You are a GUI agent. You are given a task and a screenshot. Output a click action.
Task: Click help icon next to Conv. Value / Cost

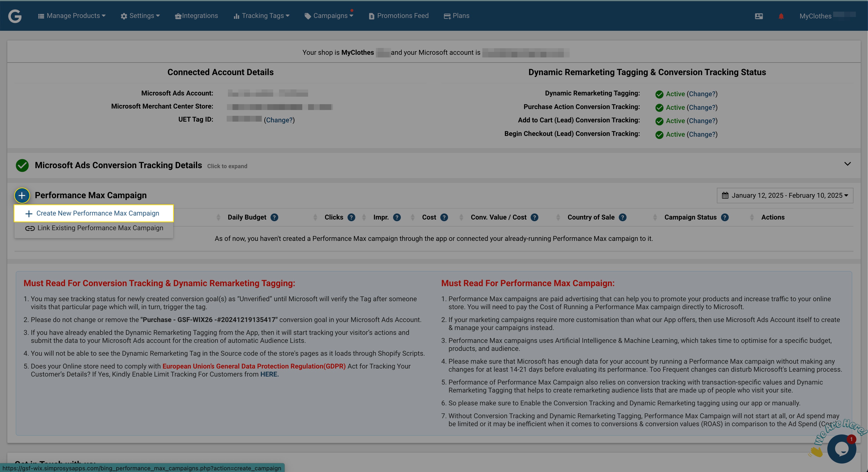[535, 217]
